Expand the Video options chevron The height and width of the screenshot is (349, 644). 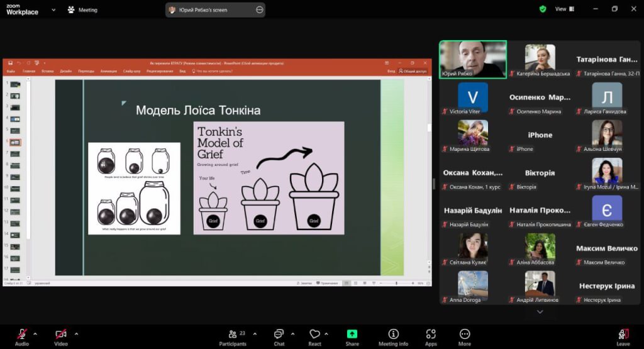click(x=76, y=333)
